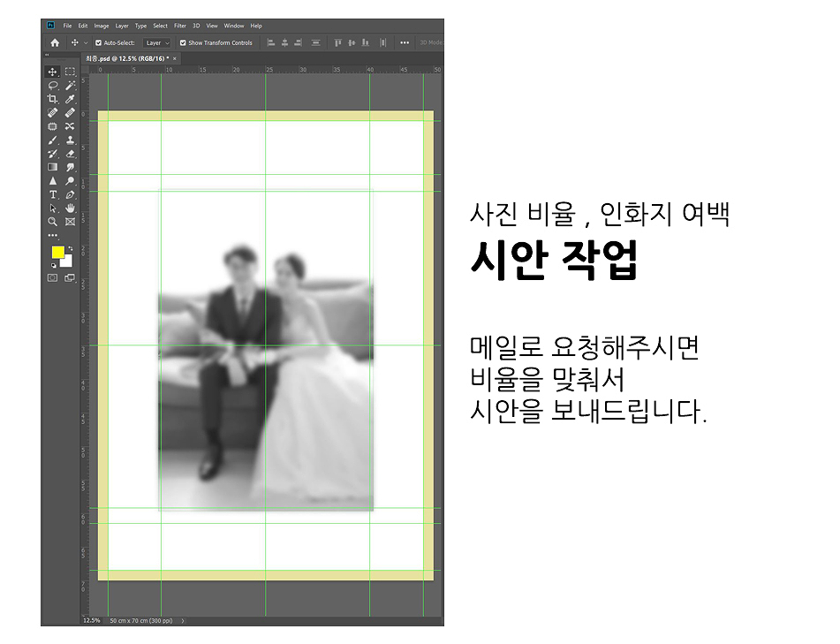This screenshot has height=644, width=840.
Task: Open the Type menu
Action: click(141, 26)
